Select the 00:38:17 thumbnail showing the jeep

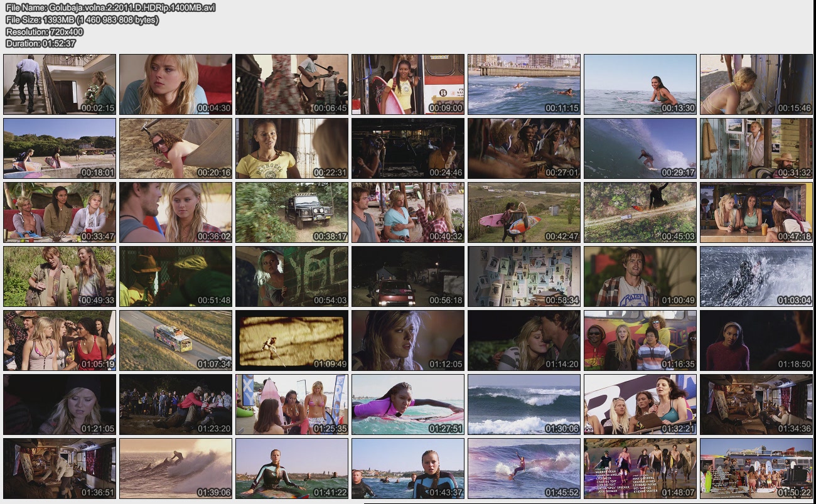(x=292, y=213)
